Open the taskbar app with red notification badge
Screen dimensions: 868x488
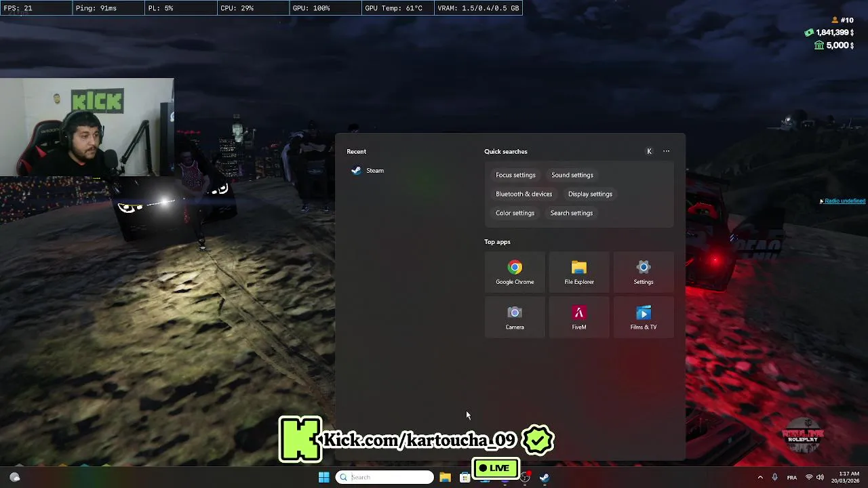[x=525, y=477]
